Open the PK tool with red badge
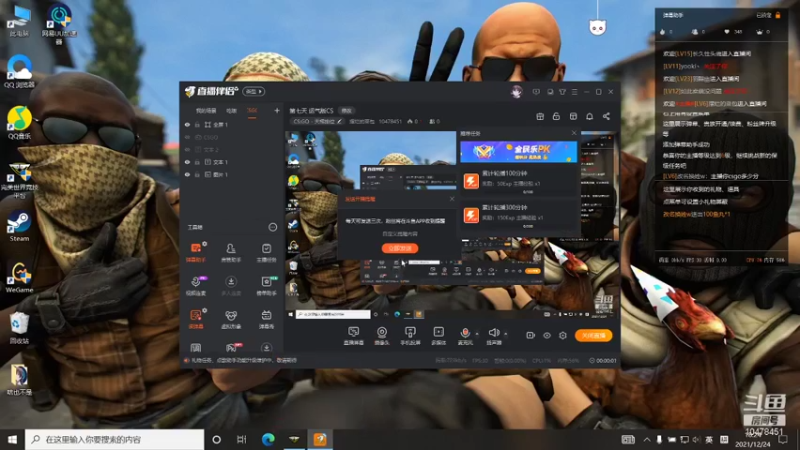Image resolution: width=800 pixels, height=450 pixels. (232, 348)
